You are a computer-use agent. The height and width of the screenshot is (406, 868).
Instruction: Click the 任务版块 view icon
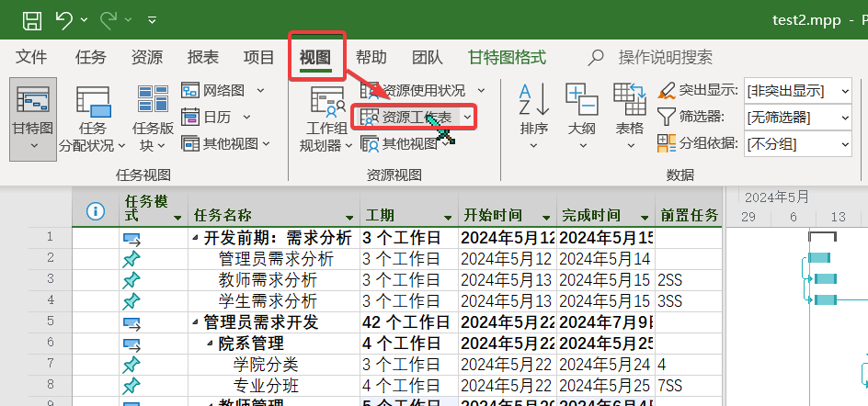coord(153,99)
